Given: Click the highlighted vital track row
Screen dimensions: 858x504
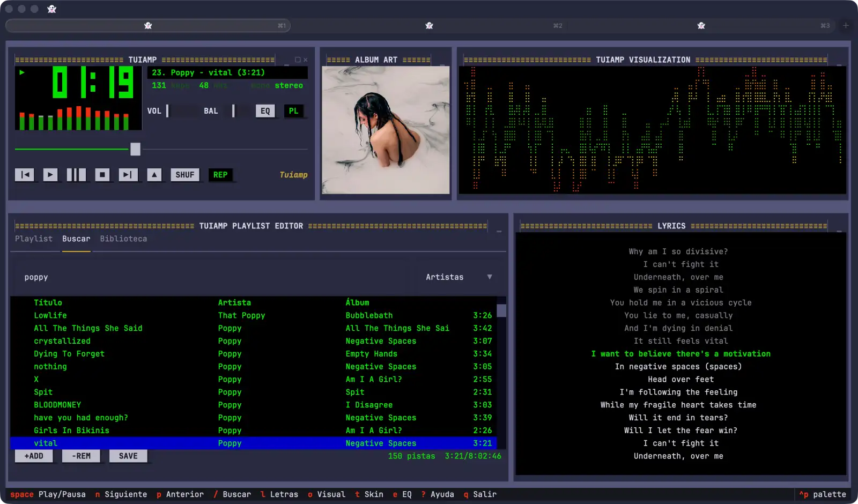Looking at the screenshot, I should [x=253, y=443].
